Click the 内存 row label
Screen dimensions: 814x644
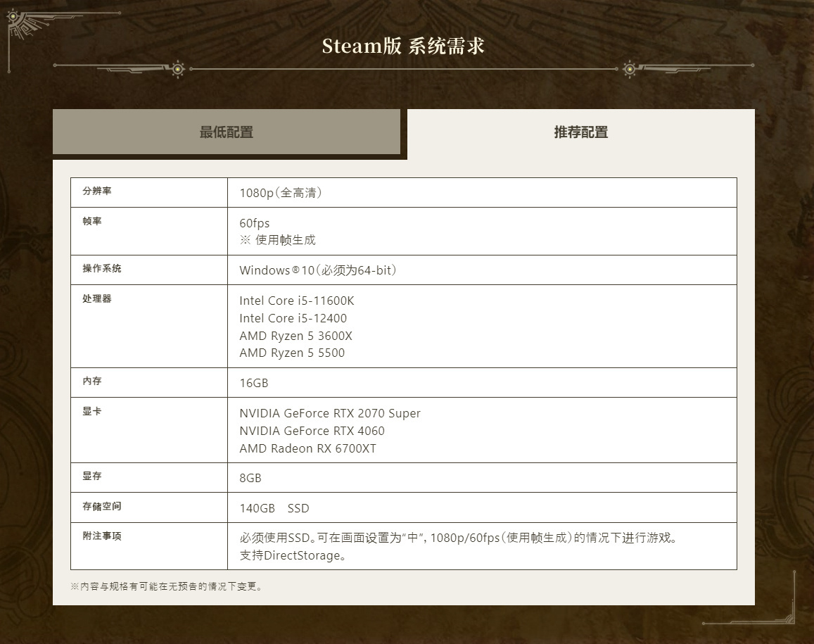92,381
